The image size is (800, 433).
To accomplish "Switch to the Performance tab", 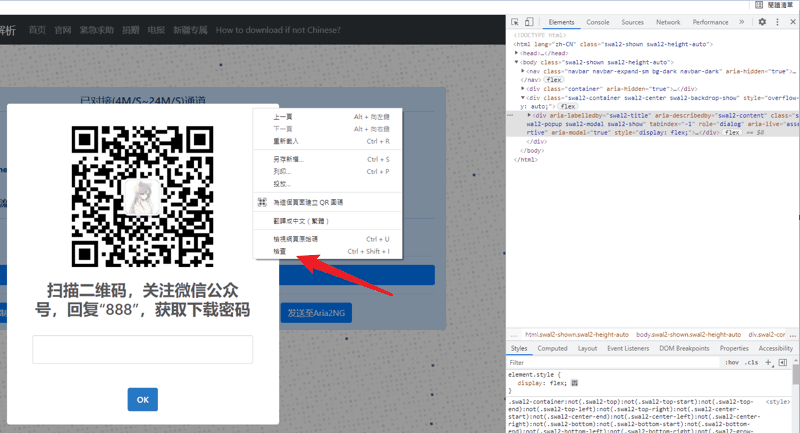I will (710, 22).
